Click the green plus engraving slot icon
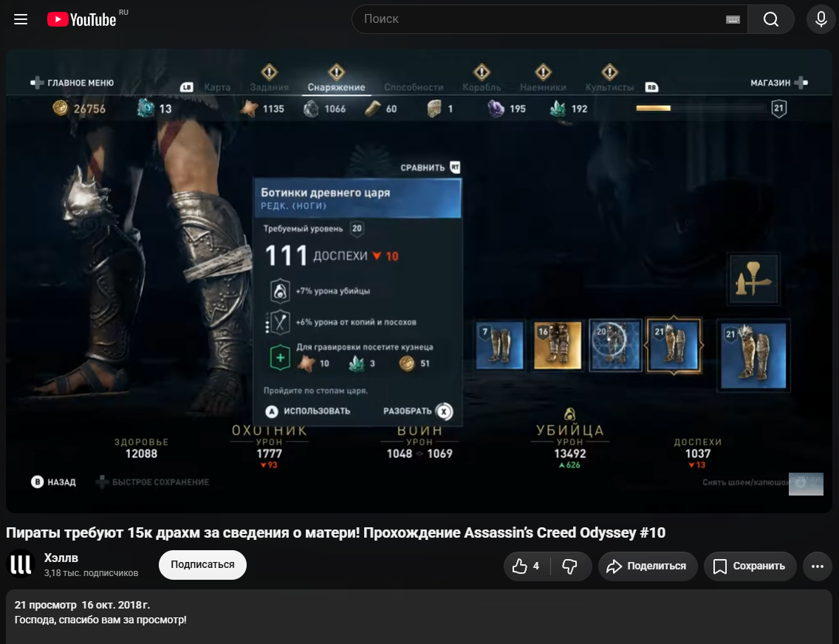This screenshot has height=644, width=839. 280,357
